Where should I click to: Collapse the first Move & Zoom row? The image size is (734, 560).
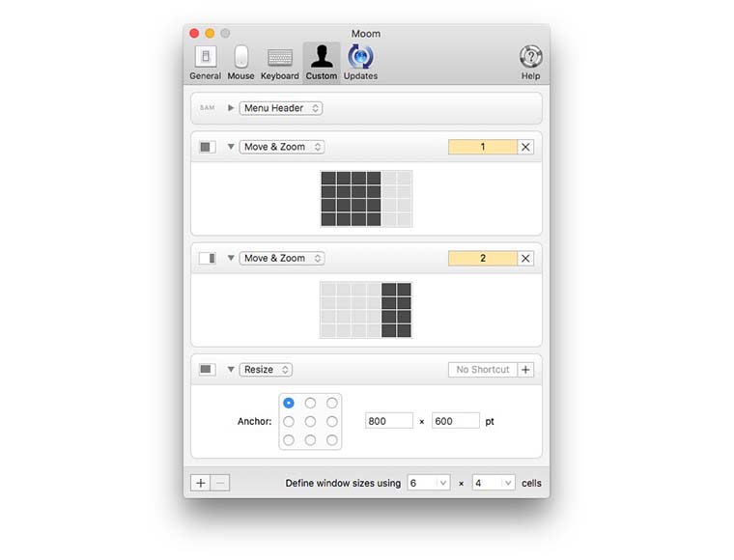click(x=231, y=147)
